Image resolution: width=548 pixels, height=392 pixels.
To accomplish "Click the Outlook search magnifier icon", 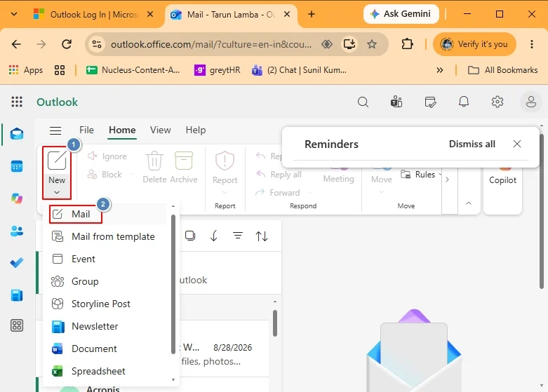I will [363, 102].
